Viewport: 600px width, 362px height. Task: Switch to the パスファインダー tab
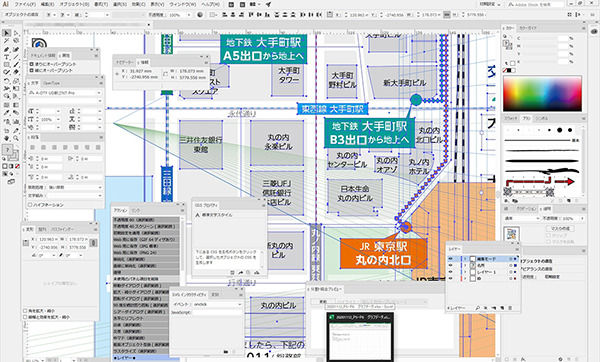tap(62, 229)
